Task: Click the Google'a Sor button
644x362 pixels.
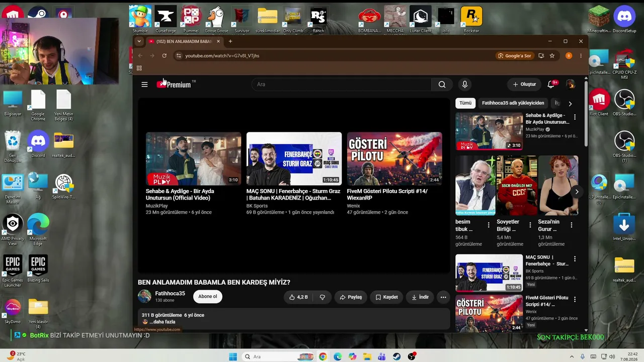Action: [514, 56]
